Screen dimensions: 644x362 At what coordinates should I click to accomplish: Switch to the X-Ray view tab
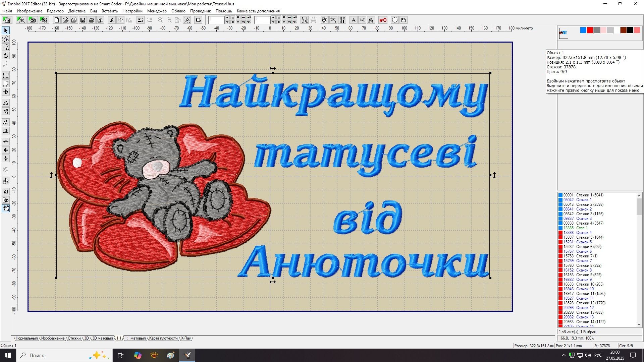click(x=186, y=338)
